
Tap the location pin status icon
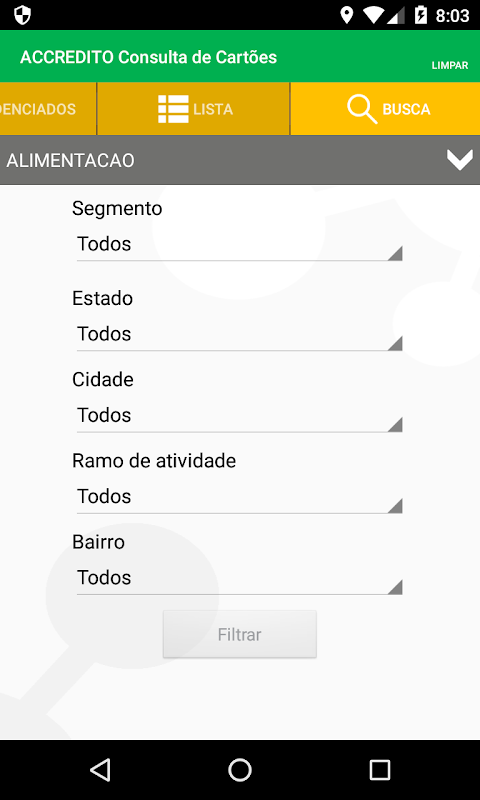[x=346, y=15]
